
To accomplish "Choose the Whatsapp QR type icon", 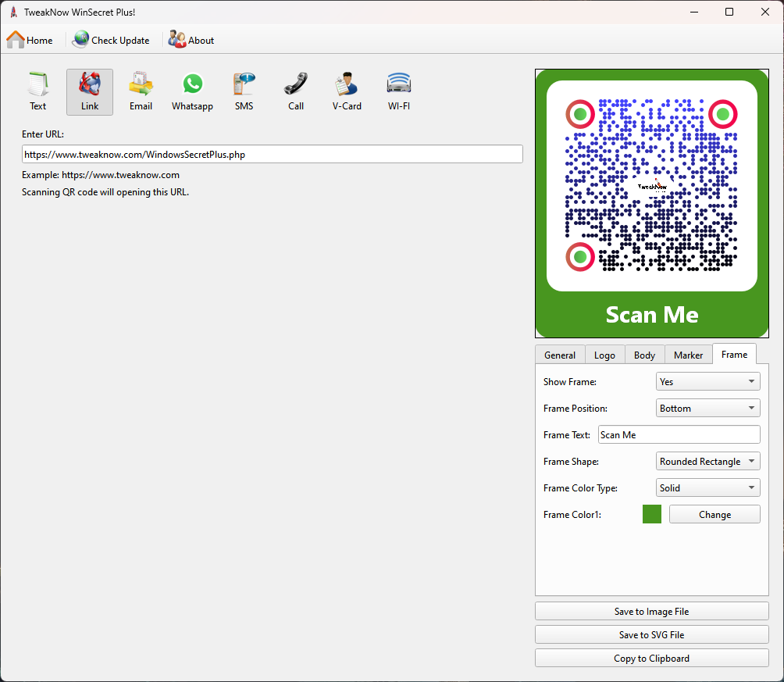I will tap(193, 91).
